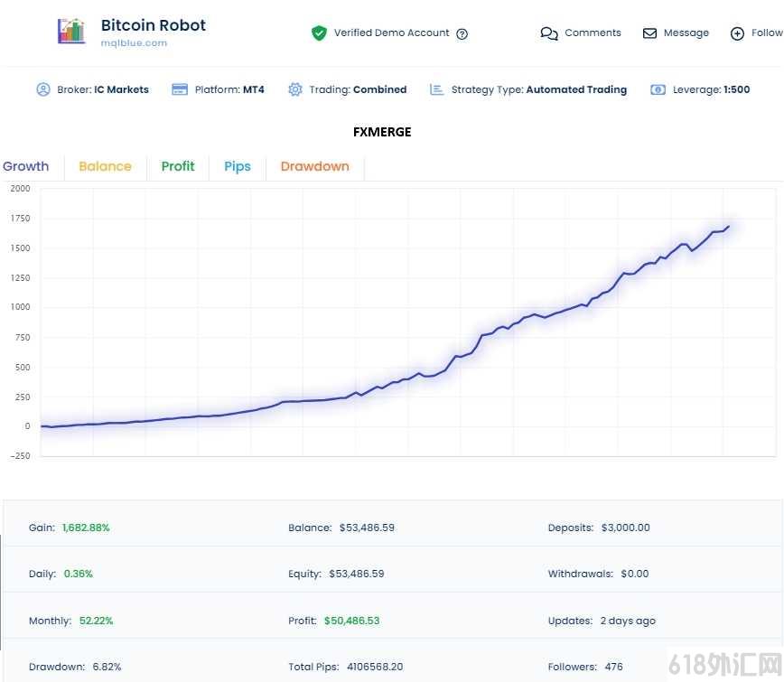Click the Trading gear icon
784x682 pixels.
[x=295, y=89]
